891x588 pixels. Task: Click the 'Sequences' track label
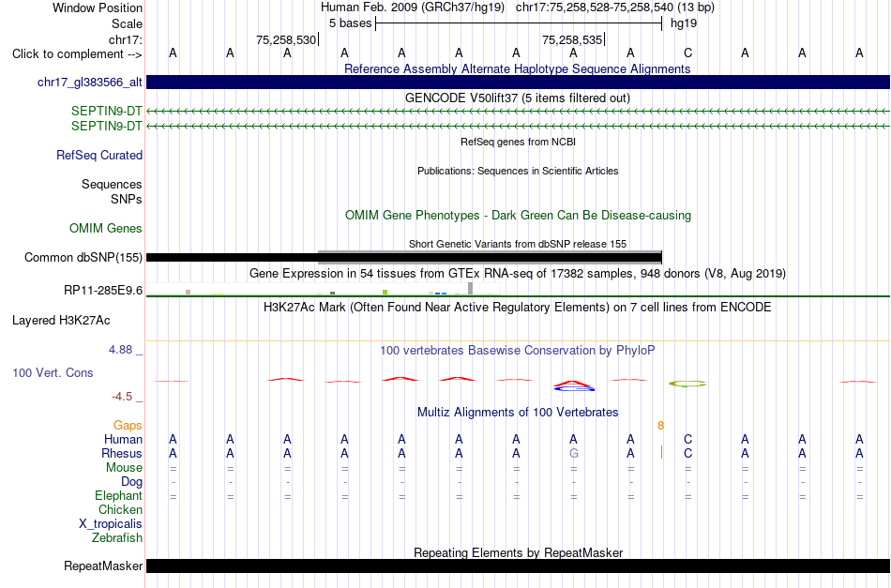click(112, 184)
